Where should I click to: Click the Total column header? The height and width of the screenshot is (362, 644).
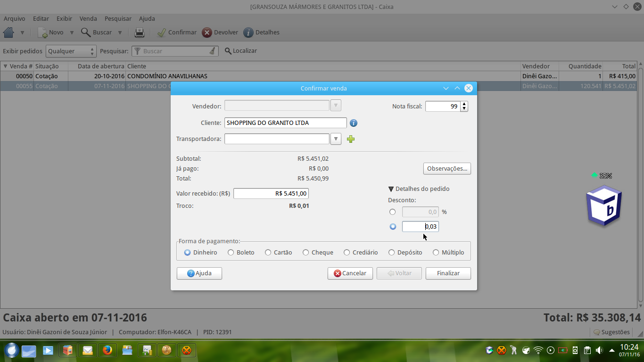tap(620, 66)
